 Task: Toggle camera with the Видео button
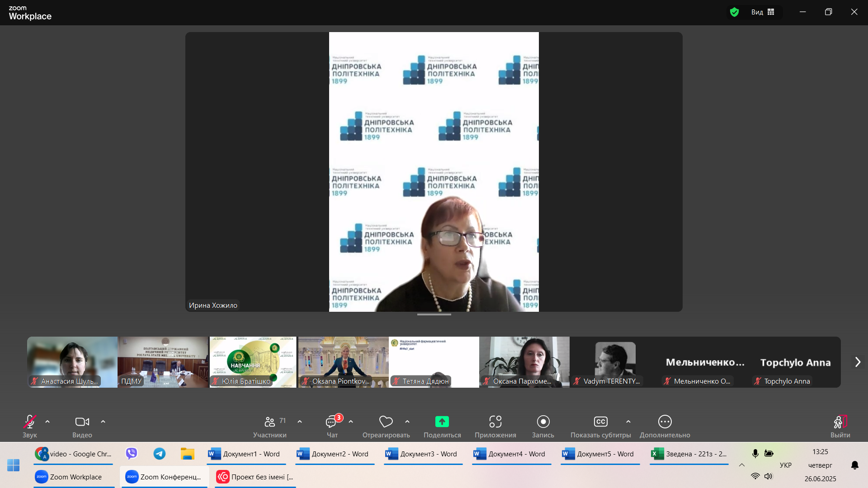[82, 426]
